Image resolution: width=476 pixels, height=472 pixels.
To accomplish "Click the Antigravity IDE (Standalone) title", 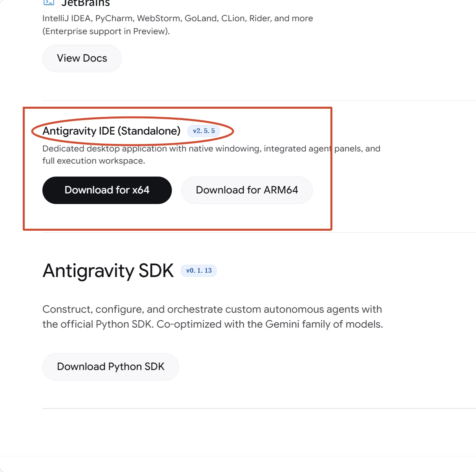I will click(x=111, y=131).
